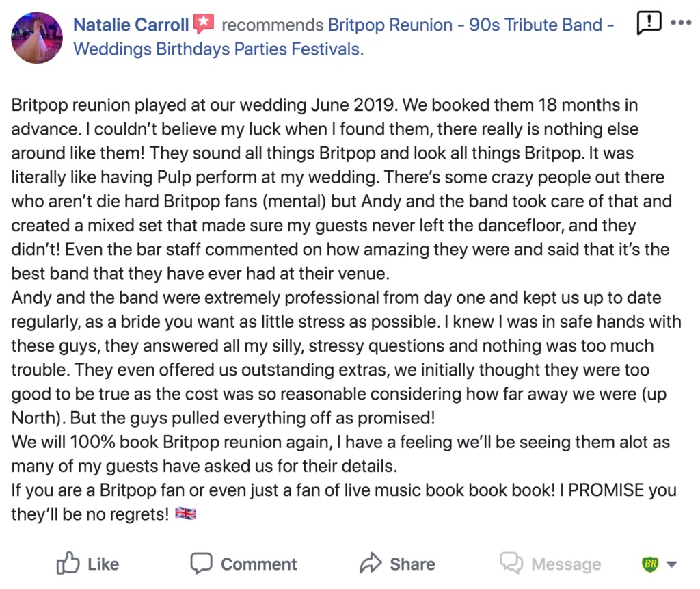Expand the post-as identity dropdown arrow
Image resolution: width=700 pixels, height=589 pixels.
[671, 564]
